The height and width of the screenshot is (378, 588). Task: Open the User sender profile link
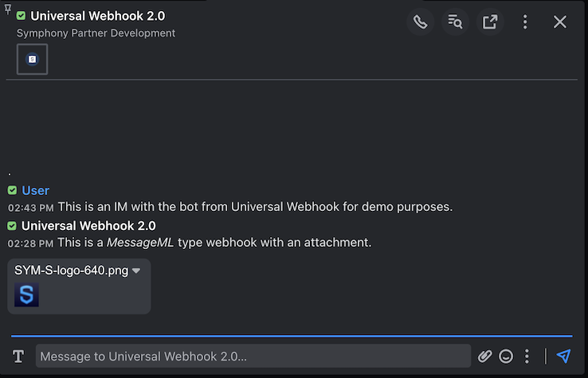coord(35,190)
